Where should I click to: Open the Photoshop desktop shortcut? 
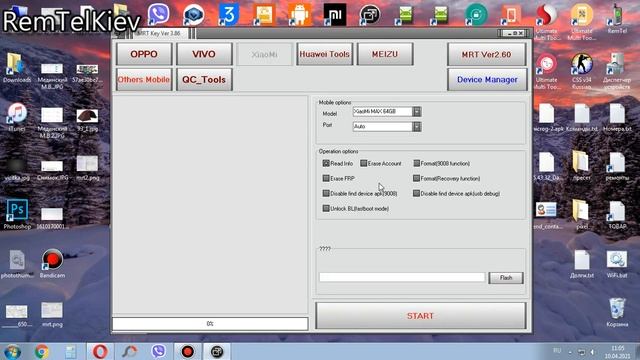17,214
